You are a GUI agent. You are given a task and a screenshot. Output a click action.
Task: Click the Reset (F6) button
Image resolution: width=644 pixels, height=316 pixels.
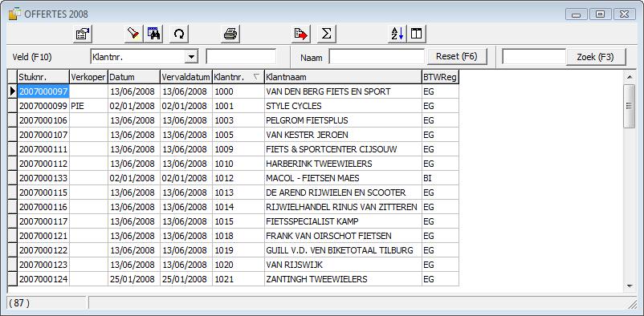click(x=457, y=57)
